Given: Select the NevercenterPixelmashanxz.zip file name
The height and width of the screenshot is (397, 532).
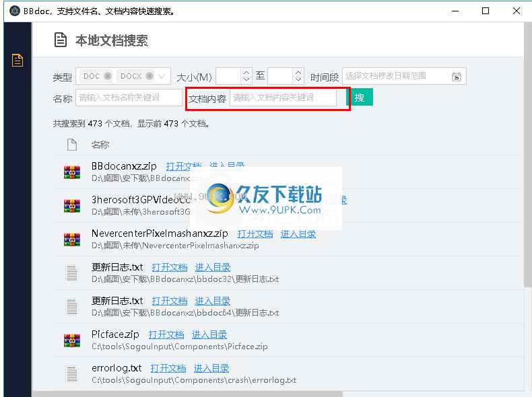Looking at the screenshot, I should (x=160, y=233).
